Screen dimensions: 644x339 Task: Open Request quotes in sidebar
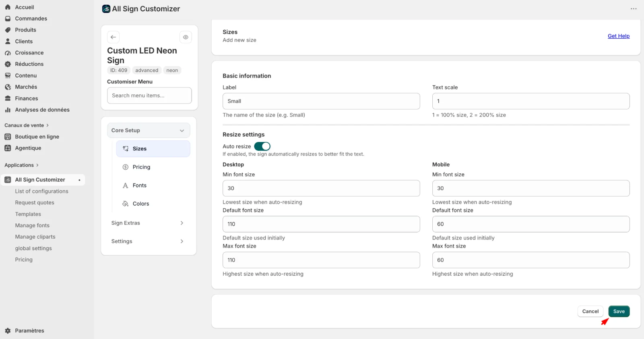click(35, 203)
